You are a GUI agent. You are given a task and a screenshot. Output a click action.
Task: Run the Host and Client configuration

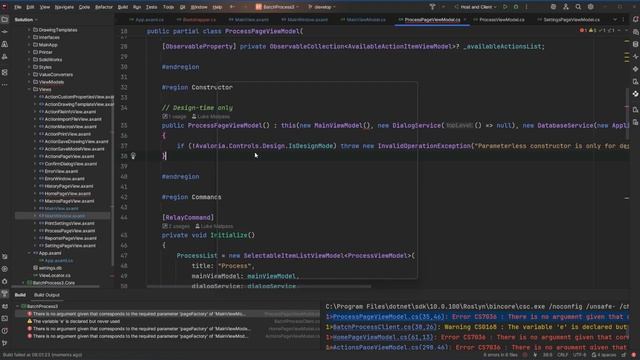[x=505, y=7]
